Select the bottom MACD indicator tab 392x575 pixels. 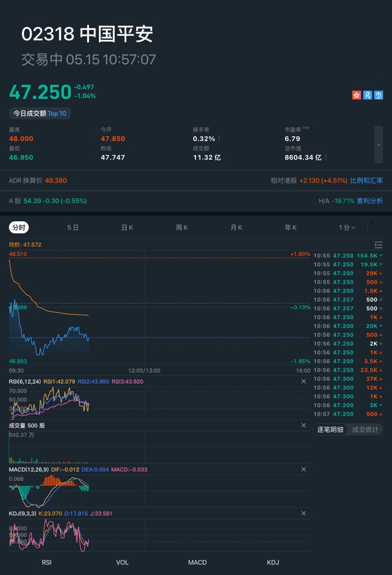(197, 562)
